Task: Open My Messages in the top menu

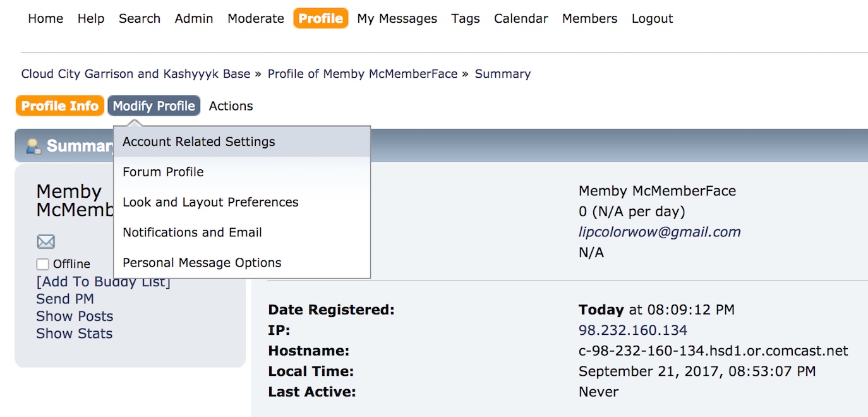Action: [x=397, y=18]
